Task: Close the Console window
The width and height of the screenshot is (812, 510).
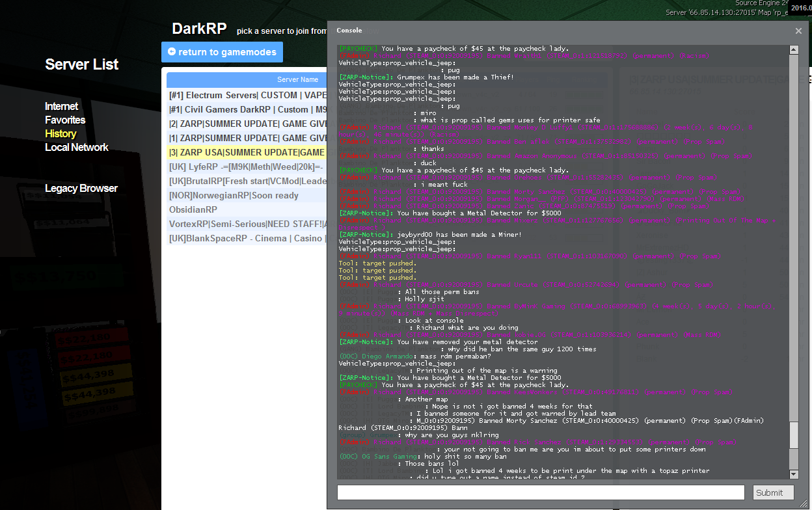Action: pos(798,31)
